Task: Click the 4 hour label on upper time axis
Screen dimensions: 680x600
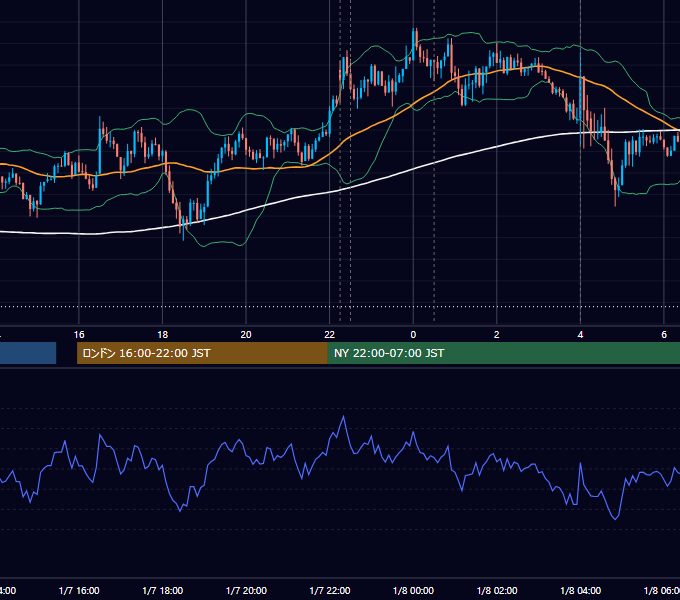Action: click(x=580, y=335)
